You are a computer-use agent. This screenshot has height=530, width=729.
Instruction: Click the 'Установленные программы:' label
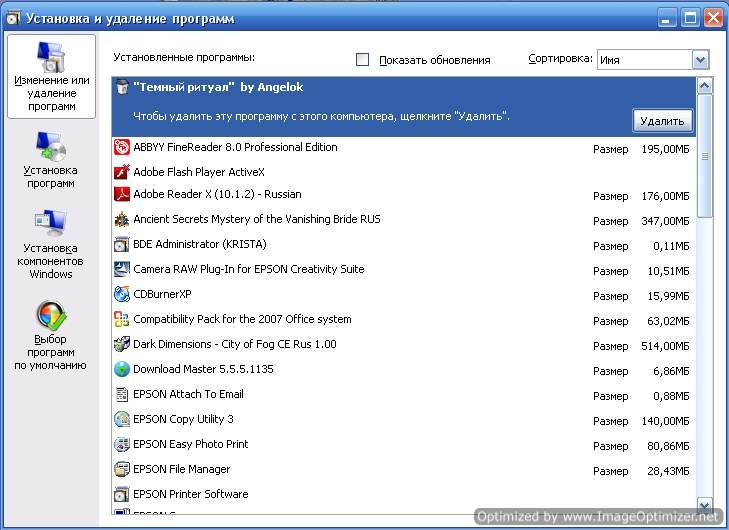click(x=184, y=58)
